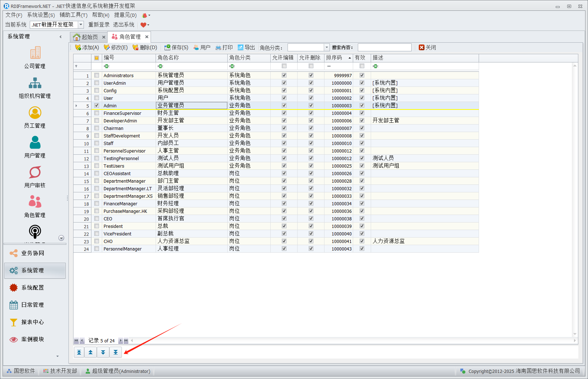
Task: Tick the row checkbox for Chairman
Action: click(x=96, y=128)
